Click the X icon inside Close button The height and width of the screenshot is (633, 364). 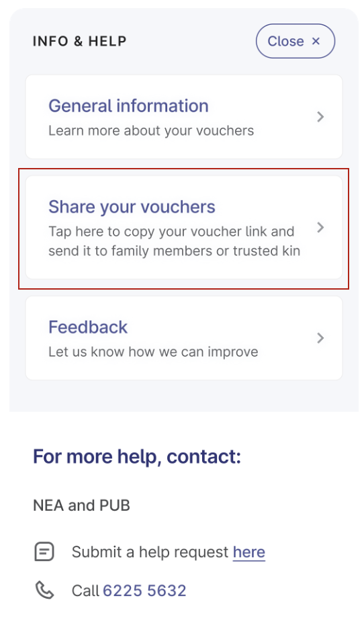(x=316, y=41)
